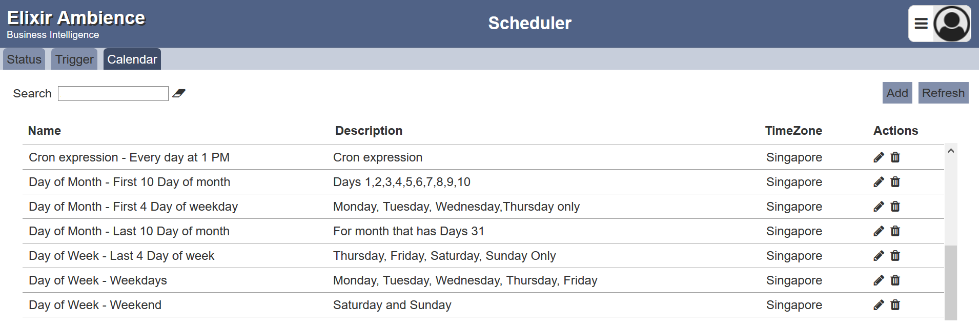Focus the Search input field
Image resolution: width=980 pixels, height=326 pixels.
(113, 93)
